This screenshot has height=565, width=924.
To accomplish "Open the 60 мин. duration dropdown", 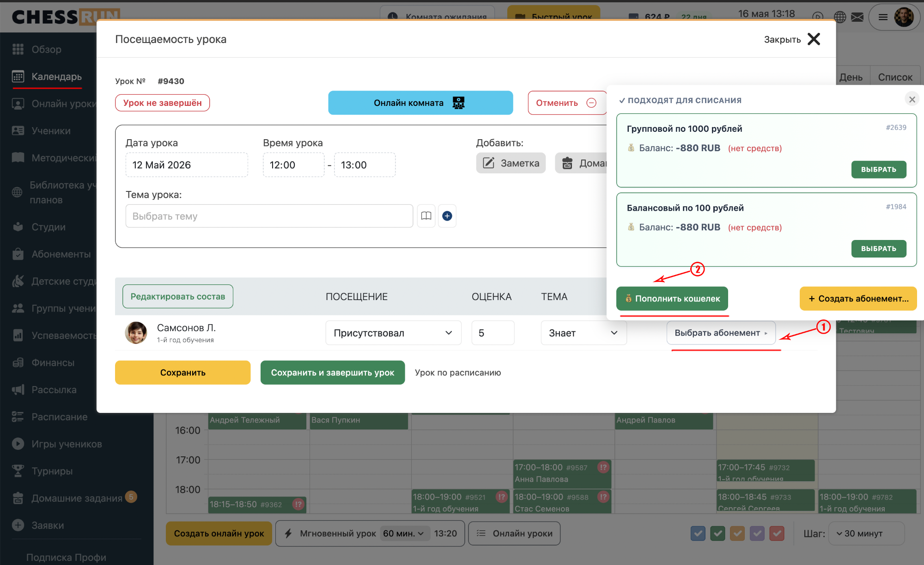I will 405,534.
